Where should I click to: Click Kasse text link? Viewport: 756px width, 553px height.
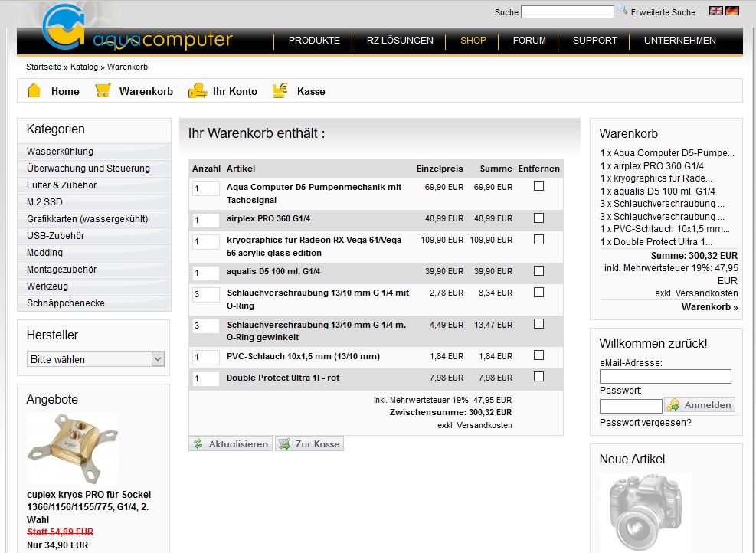311,92
